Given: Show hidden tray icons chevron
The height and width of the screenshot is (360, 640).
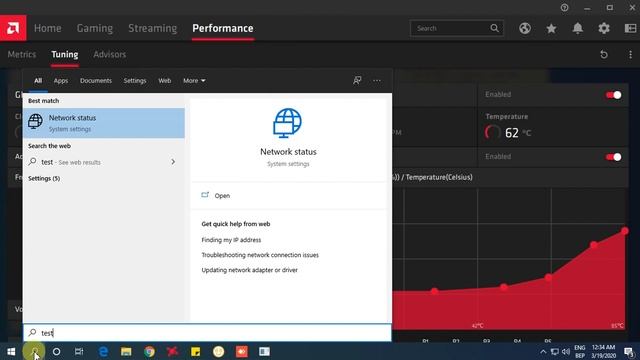Looking at the screenshot, I should [x=543, y=351].
